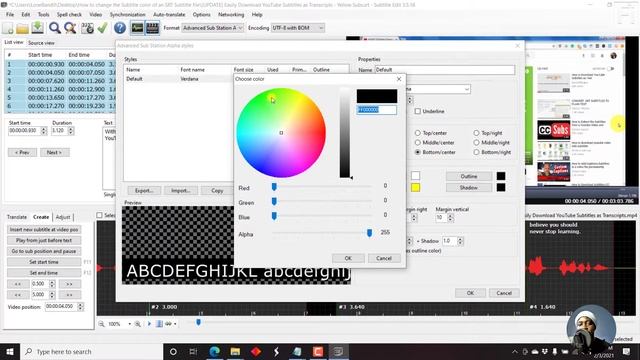
Task: Click the yellow secondary color swatch
Action: click(x=416, y=188)
